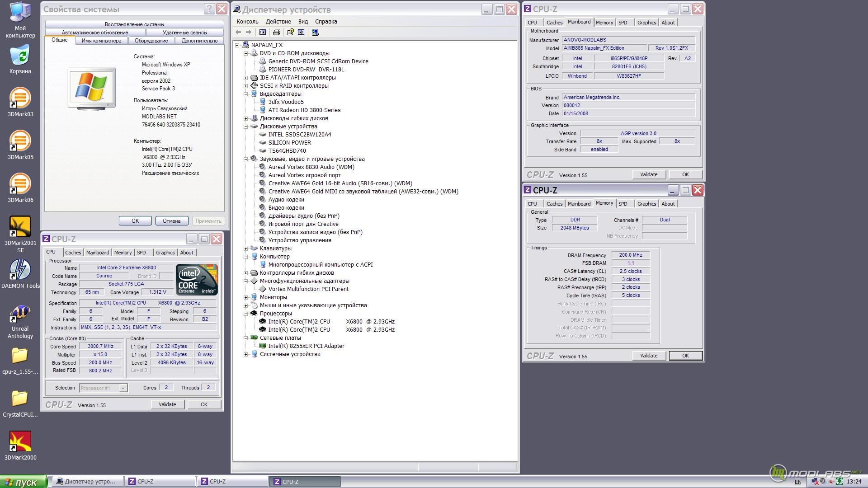Click the network disconnected tray icon
This screenshot has height=488, width=868.
(x=816, y=482)
